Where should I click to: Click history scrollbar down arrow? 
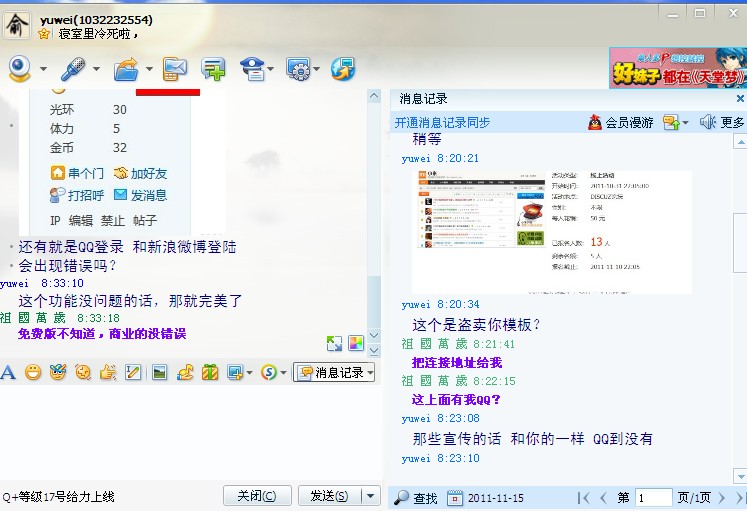point(740,476)
